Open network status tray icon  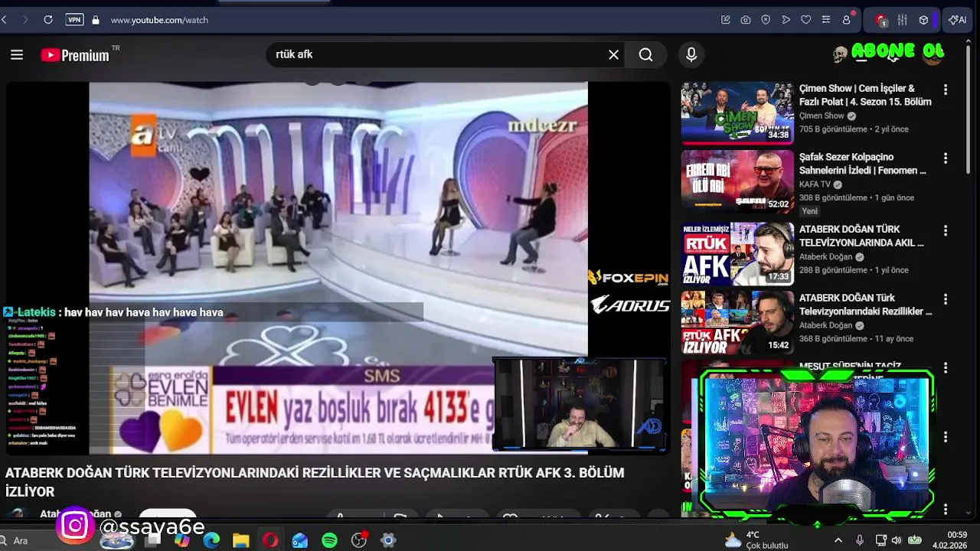880,540
